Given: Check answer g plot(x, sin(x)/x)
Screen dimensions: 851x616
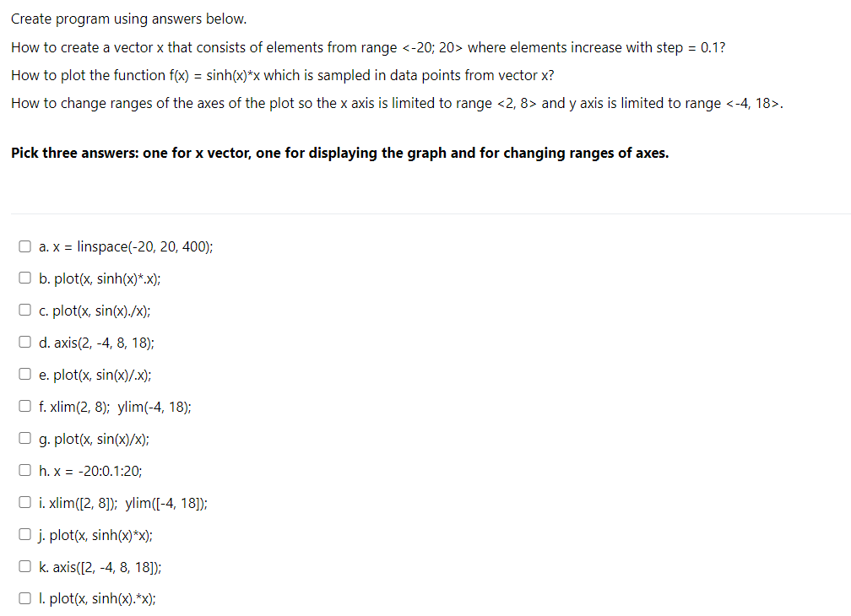Looking at the screenshot, I should tap(24, 437).
